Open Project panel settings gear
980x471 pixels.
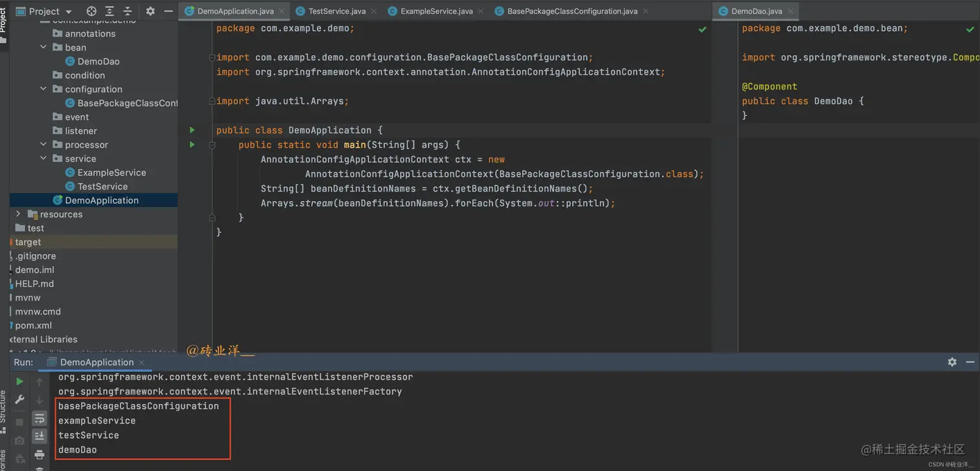[150, 11]
